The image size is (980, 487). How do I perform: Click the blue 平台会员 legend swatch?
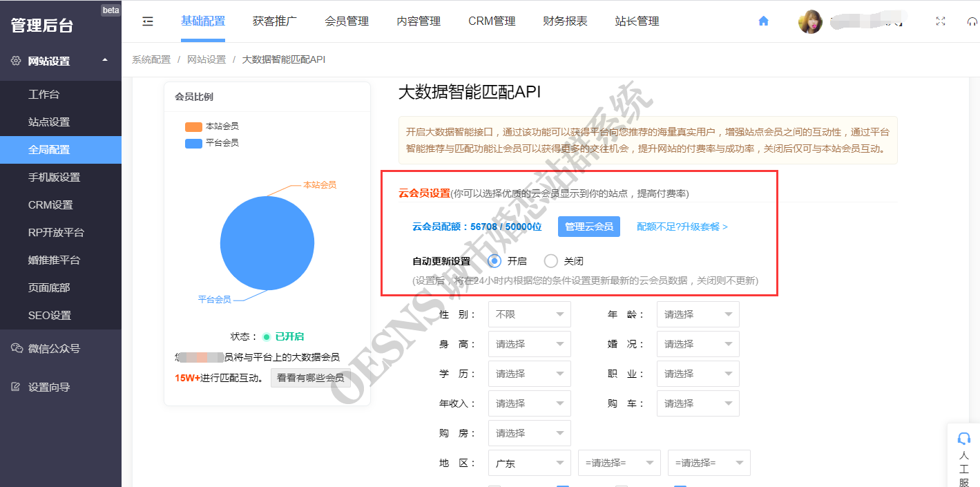193,143
